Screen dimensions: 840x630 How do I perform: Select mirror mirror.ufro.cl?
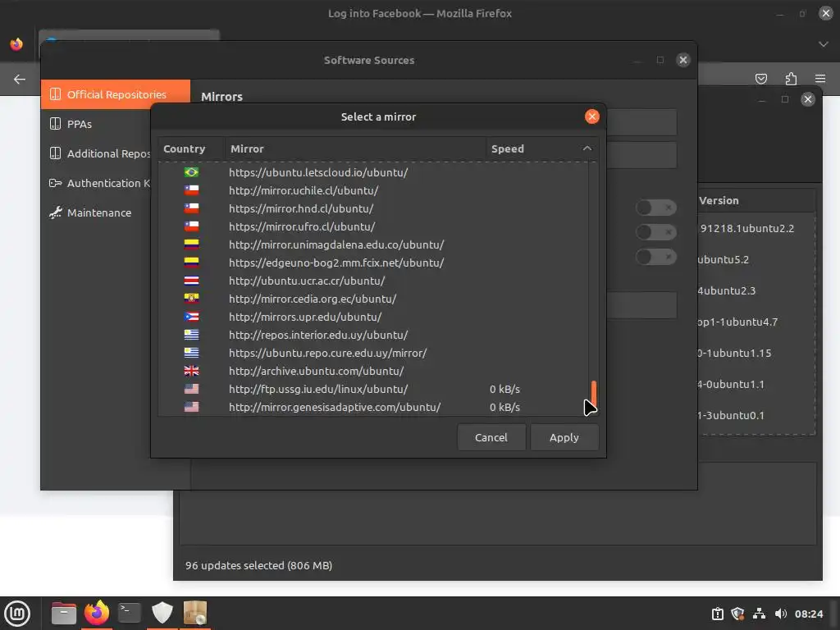tap(373, 226)
